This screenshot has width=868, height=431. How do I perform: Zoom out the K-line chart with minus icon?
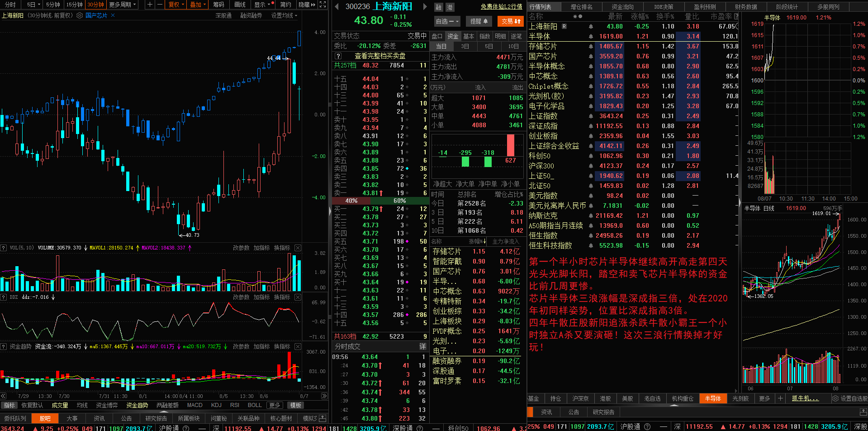(159, 5)
